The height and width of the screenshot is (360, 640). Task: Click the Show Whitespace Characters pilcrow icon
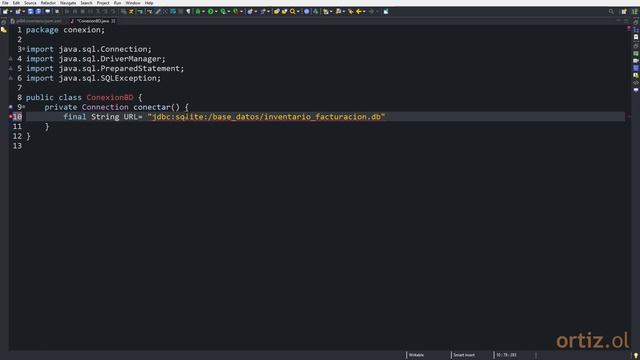188,11
